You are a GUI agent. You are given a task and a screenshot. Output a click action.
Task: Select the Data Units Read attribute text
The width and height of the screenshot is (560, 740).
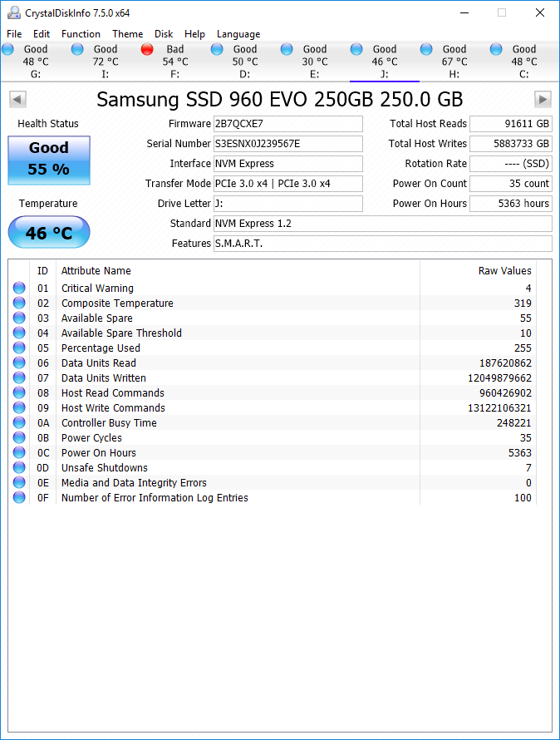pos(99,363)
